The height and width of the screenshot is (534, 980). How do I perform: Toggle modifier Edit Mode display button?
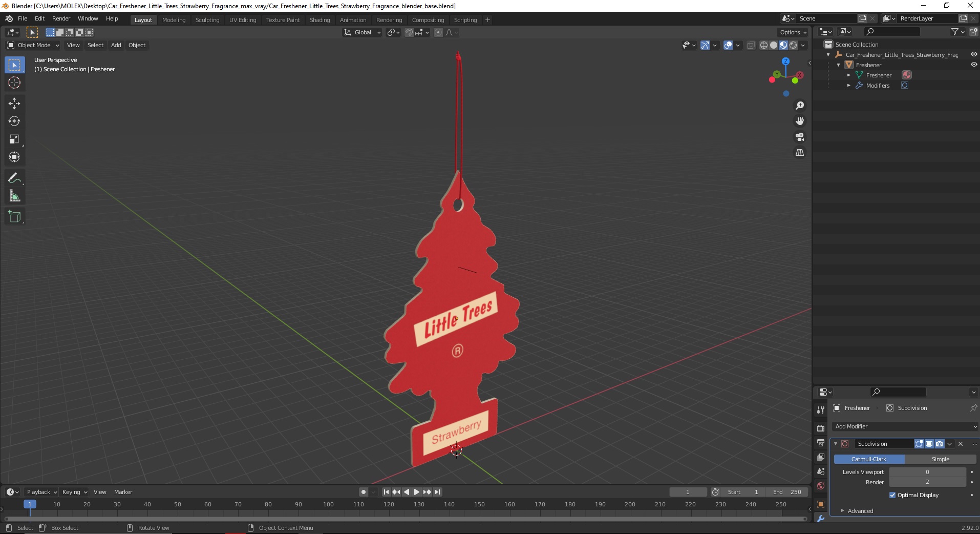click(919, 444)
